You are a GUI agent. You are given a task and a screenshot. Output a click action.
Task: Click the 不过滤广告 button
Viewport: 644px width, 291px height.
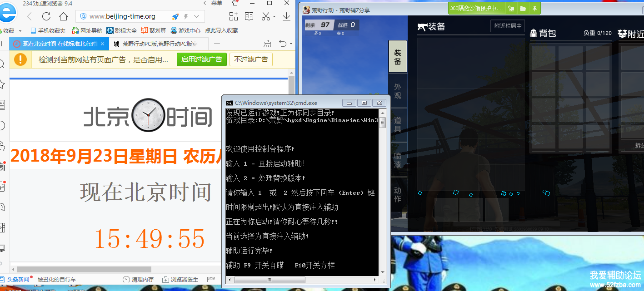pyautogui.click(x=251, y=59)
